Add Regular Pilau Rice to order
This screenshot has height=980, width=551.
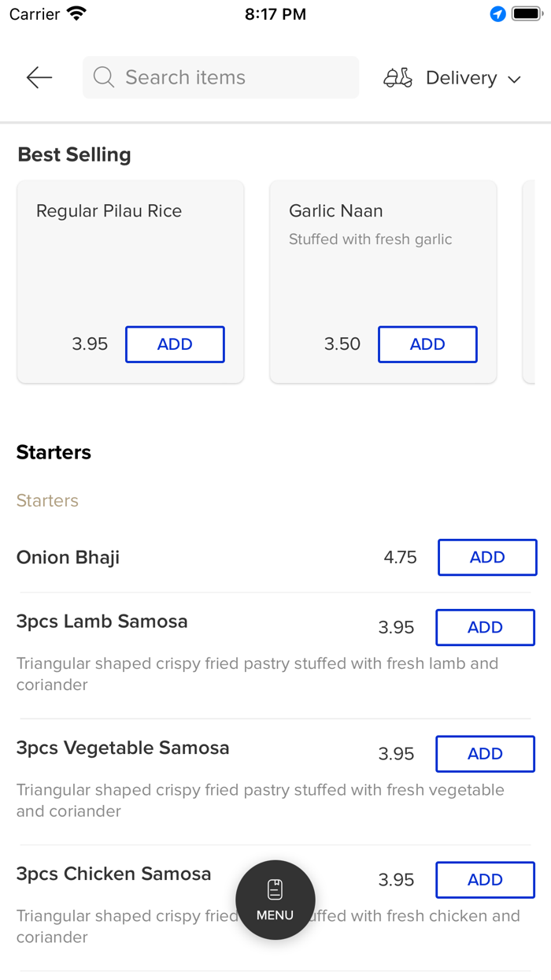(x=175, y=344)
